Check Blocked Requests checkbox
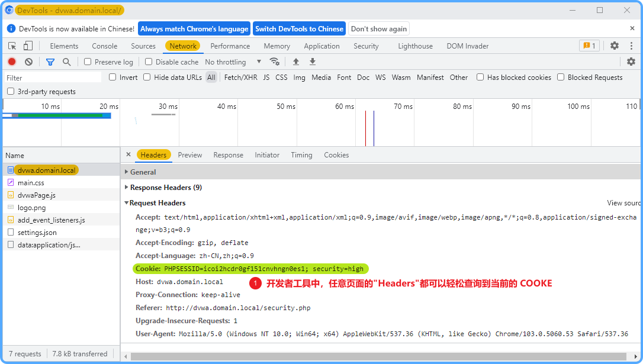 coord(561,77)
